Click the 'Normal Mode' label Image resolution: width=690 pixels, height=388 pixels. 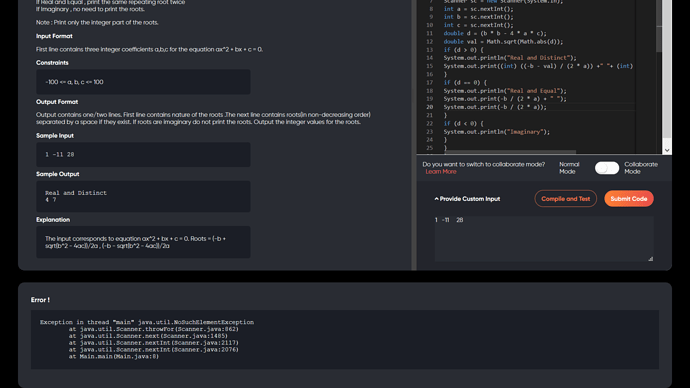(x=569, y=168)
